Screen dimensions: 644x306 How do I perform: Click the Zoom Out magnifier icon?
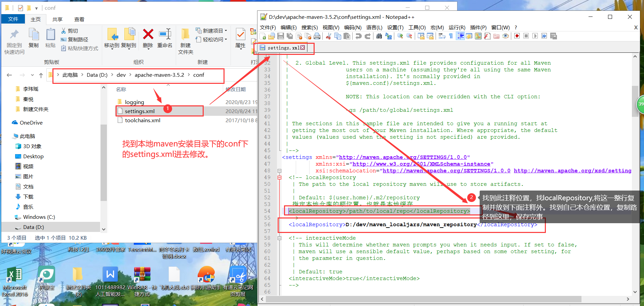coord(409,36)
